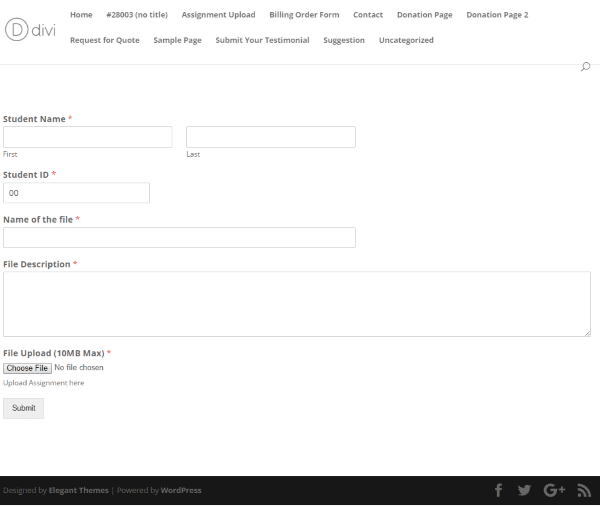
Task: Click the Student Name label
Action: [34, 119]
